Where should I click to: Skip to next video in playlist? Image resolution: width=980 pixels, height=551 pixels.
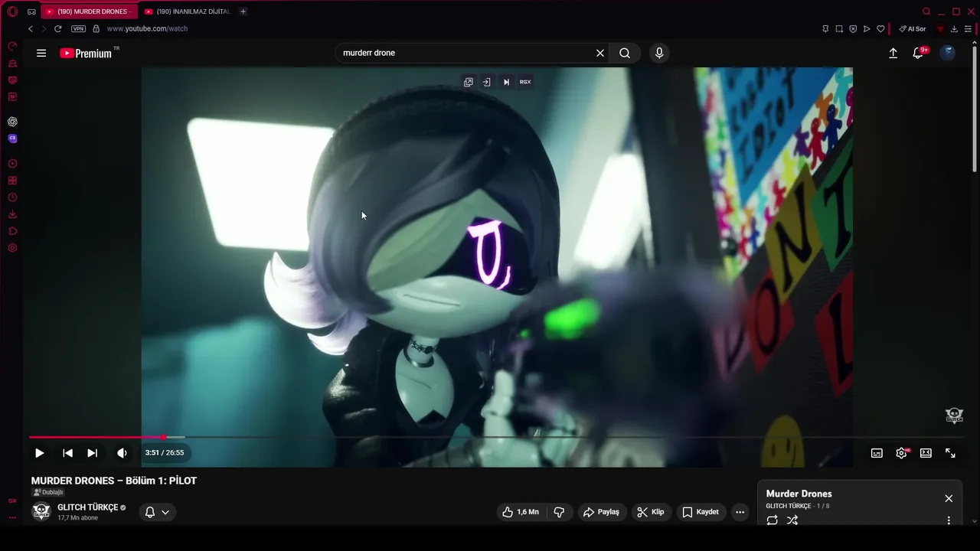click(93, 453)
